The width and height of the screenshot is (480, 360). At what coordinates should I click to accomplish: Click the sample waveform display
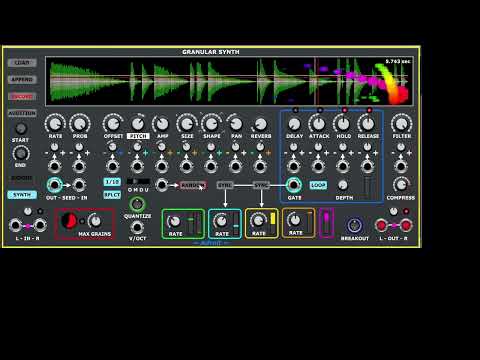pyautogui.click(x=230, y=81)
